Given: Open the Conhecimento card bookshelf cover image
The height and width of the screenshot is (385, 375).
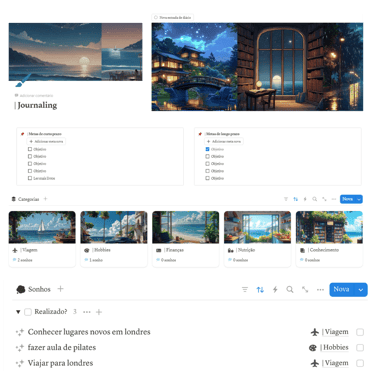Looking at the screenshot, I should [x=329, y=227].
